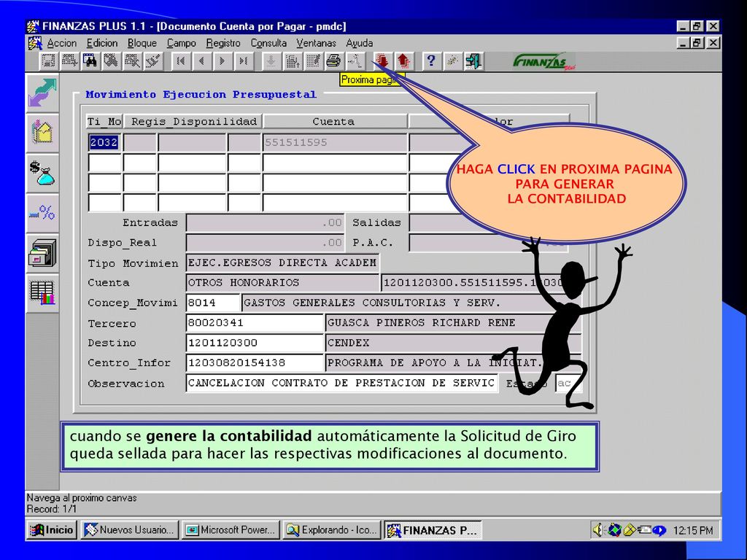This screenshot has width=747, height=560.
Task: Click the Tercero field with 80020341
Action: click(255, 323)
